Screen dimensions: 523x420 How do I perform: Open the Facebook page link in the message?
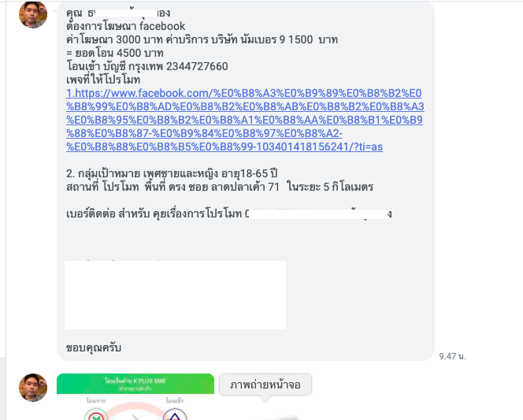245,120
